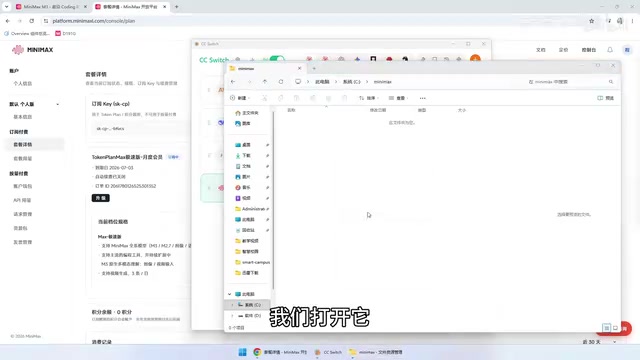The width and height of the screenshot is (640, 360).
Task: Refresh the minimax folder in File Explorer
Action: coord(281,82)
